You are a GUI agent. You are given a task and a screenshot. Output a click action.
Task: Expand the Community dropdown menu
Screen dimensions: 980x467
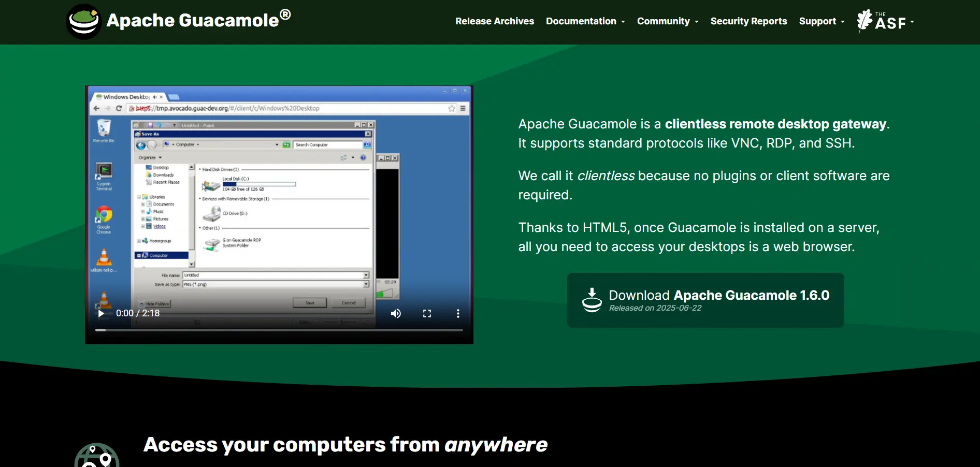[x=668, y=21]
